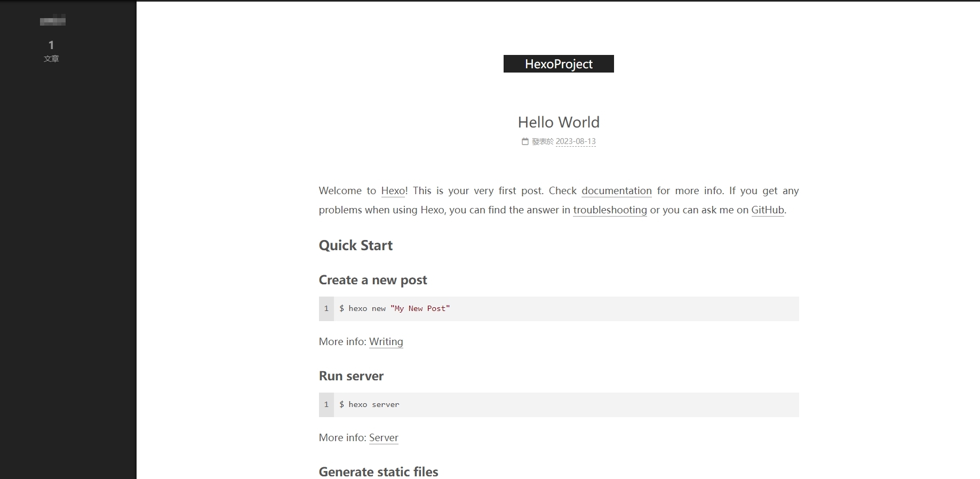The height and width of the screenshot is (479, 980).
Task: Click the Run server heading
Action: coord(351,376)
